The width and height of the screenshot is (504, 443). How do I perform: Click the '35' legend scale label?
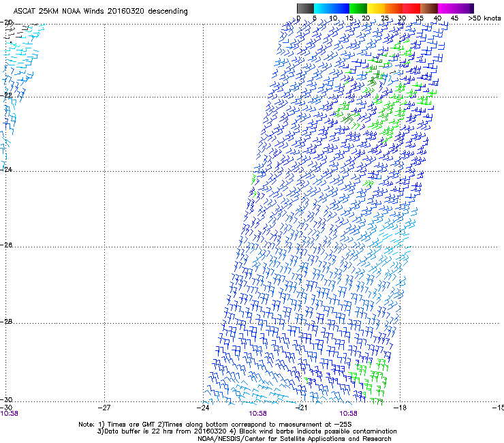[419, 18]
